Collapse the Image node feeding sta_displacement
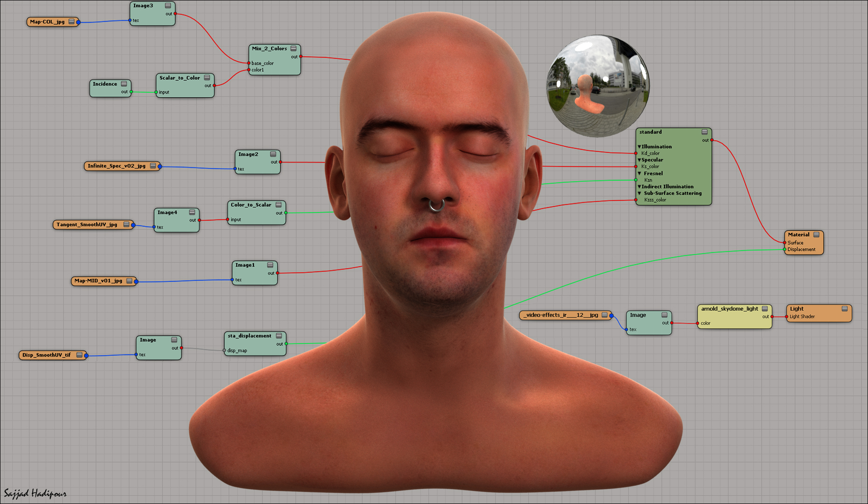The image size is (868, 504). pyautogui.click(x=174, y=340)
